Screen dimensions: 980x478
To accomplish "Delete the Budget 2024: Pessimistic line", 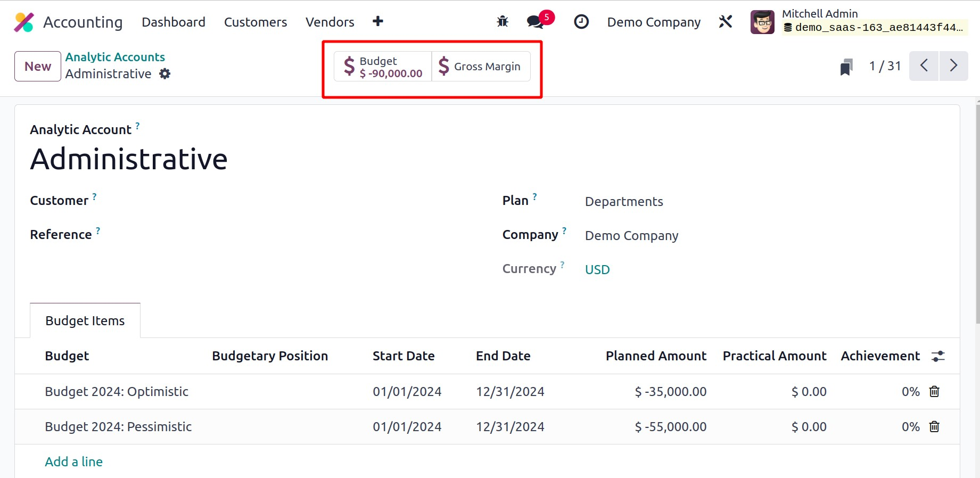I will (x=934, y=427).
